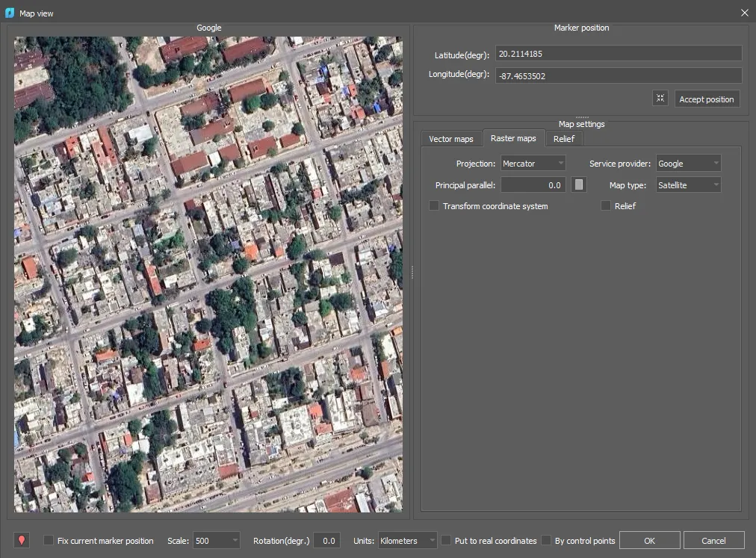756x558 pixels.
Task: Enable Transform coordinate system
Action: tap(434, 206)
